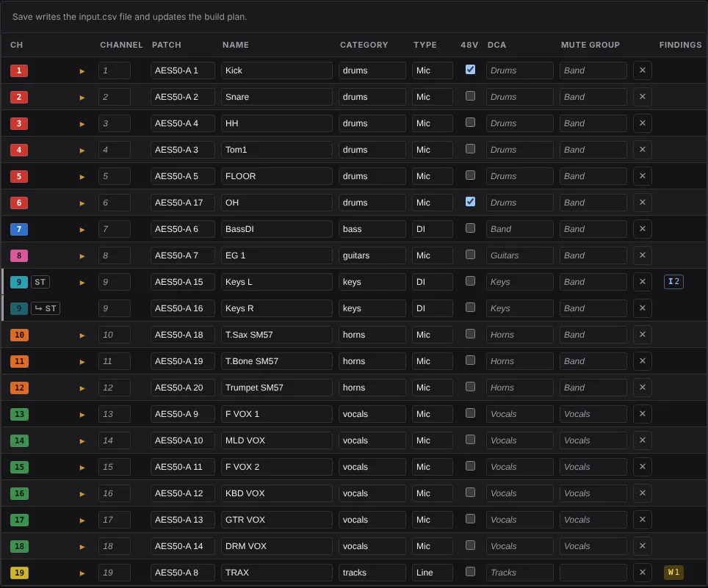
Task: Disable 48V phantom power on Kick
Action: coord(470,70)
